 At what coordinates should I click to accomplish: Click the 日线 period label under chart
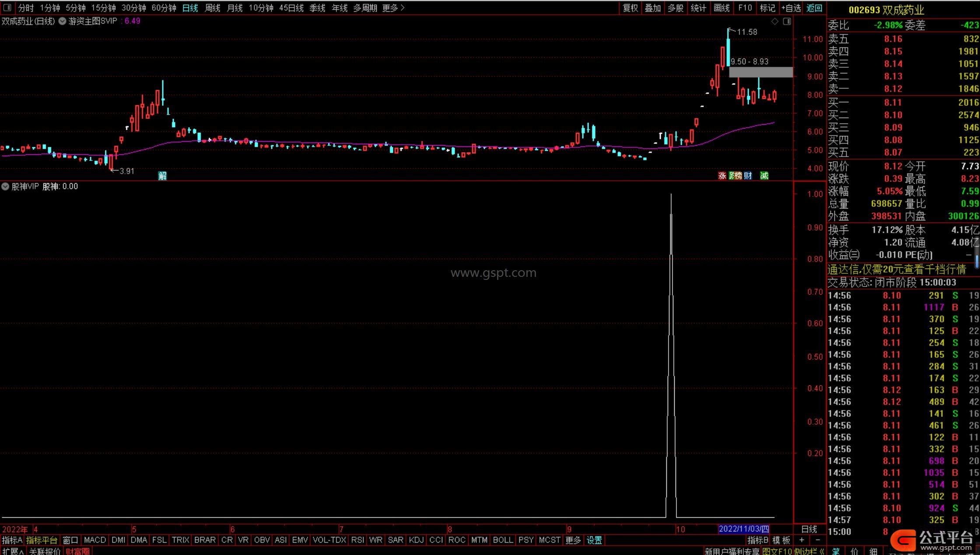pyautogui.click(x=809, y=529)
